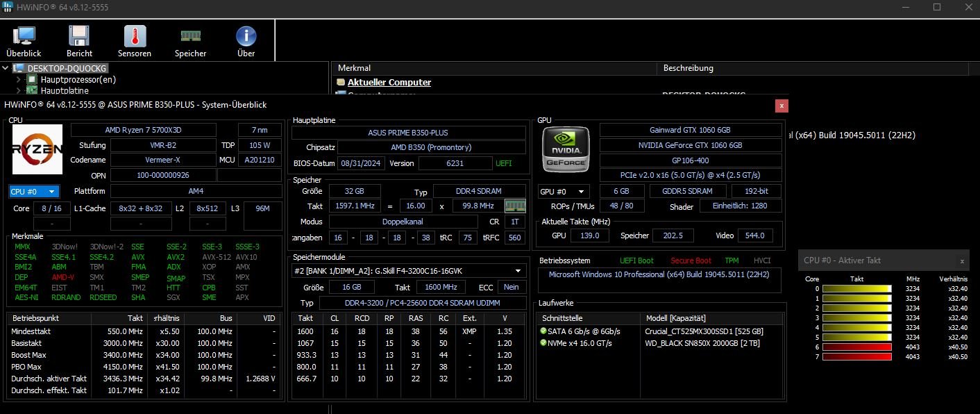Click the Hauptprozessor(en) chip icon
Screen dimensions: 980x414
pyautogui.click(x=32, y=79)
